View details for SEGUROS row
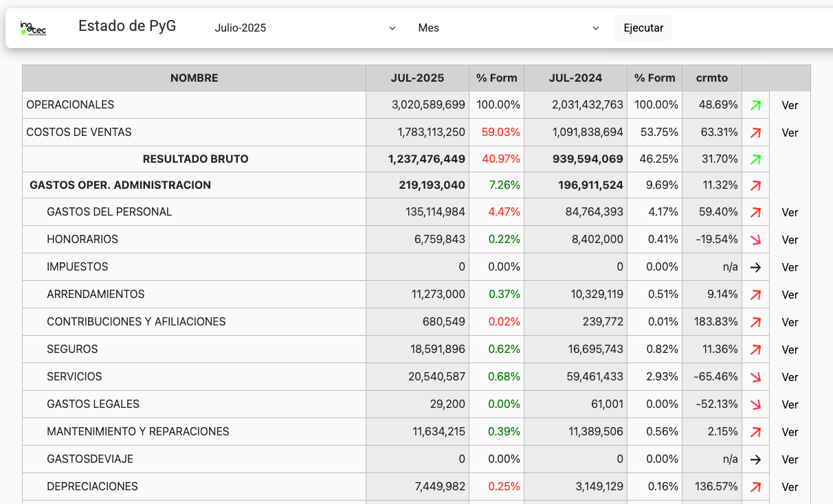The image size is (833, 504). coord(790,350)
